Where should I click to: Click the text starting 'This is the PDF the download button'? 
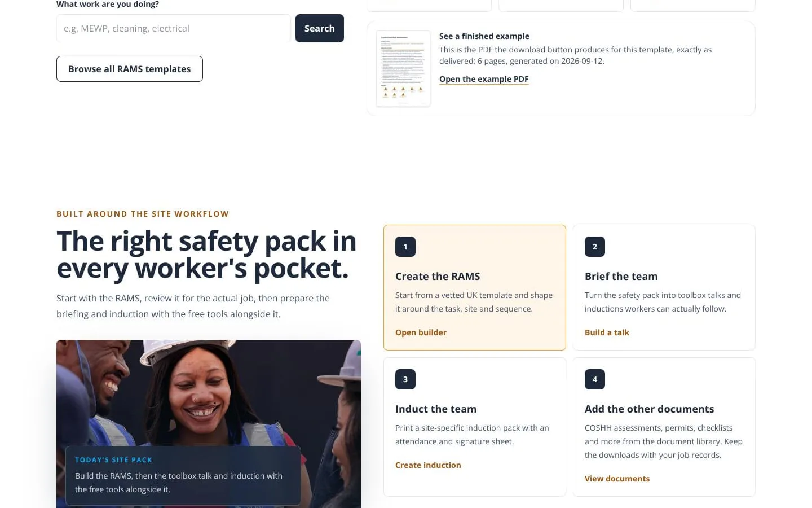(x=575, y=55)
